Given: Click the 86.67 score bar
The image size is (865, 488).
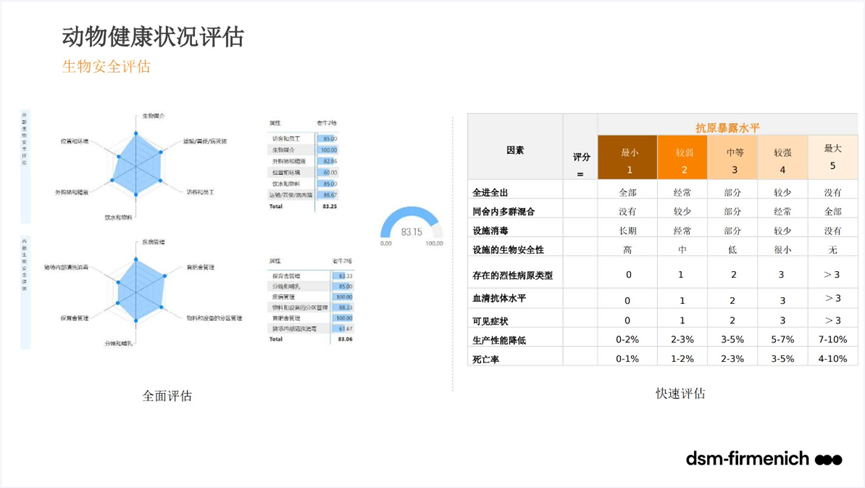Looking at the screenshot, I should tap(327, 195).
